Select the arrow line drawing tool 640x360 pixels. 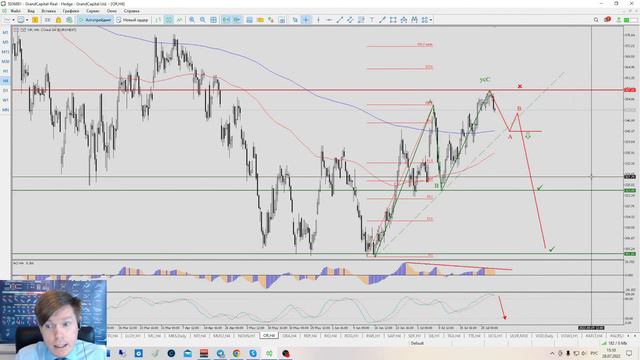pos(382,20)
